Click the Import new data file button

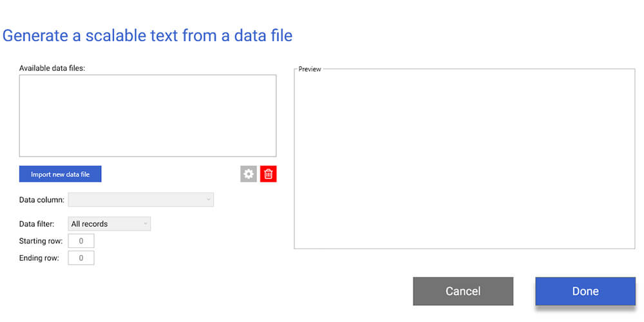(60, 175)
